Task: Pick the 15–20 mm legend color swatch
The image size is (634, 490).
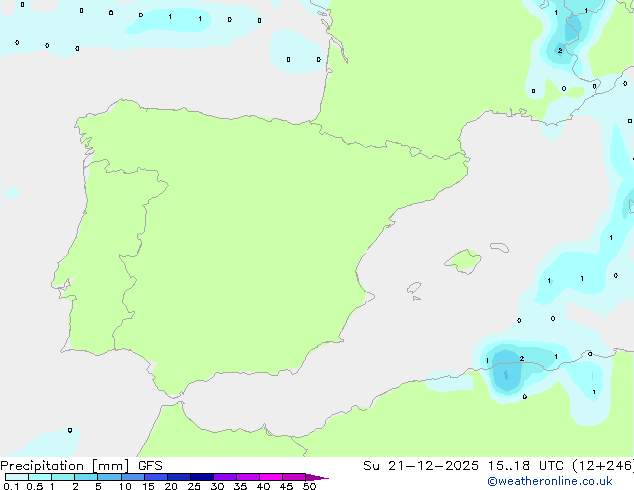Action: [156, 477]
